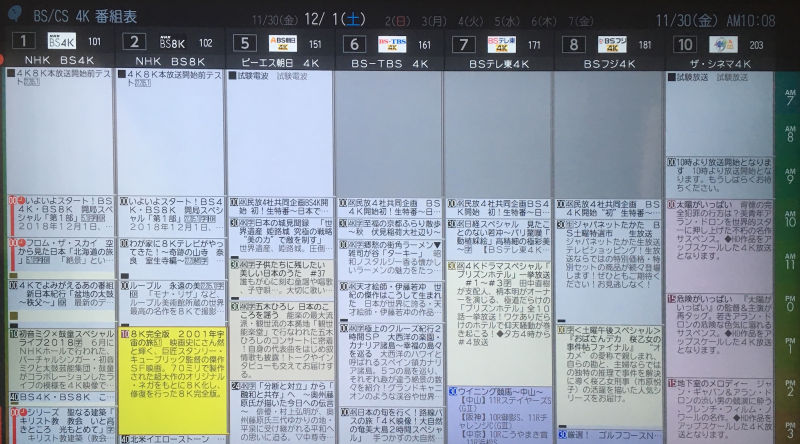Open the 初音ミク×鼓童スペシャルライブ2018 program
800x444 pixels.
(61, 359)
